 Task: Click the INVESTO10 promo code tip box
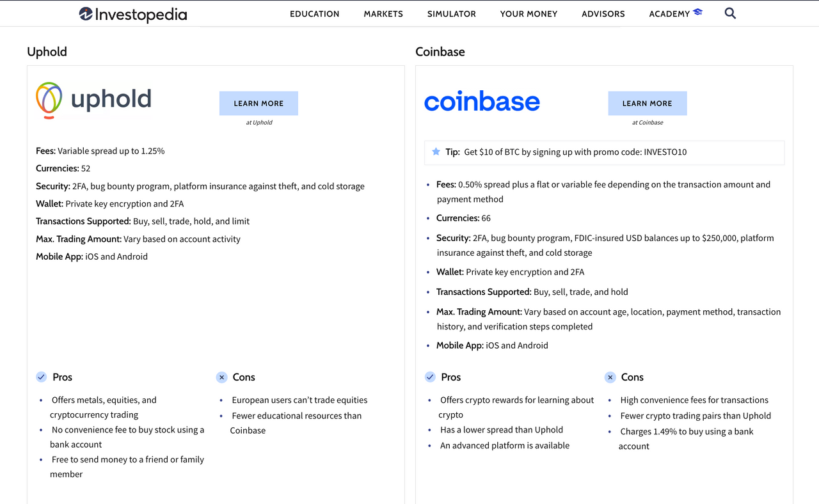604,152
